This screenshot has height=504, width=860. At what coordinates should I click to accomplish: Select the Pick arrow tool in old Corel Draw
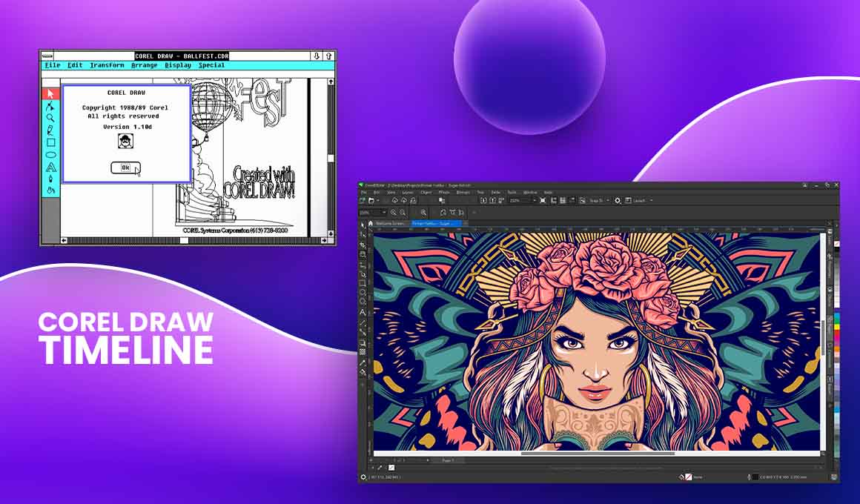(x=50, y=93)
